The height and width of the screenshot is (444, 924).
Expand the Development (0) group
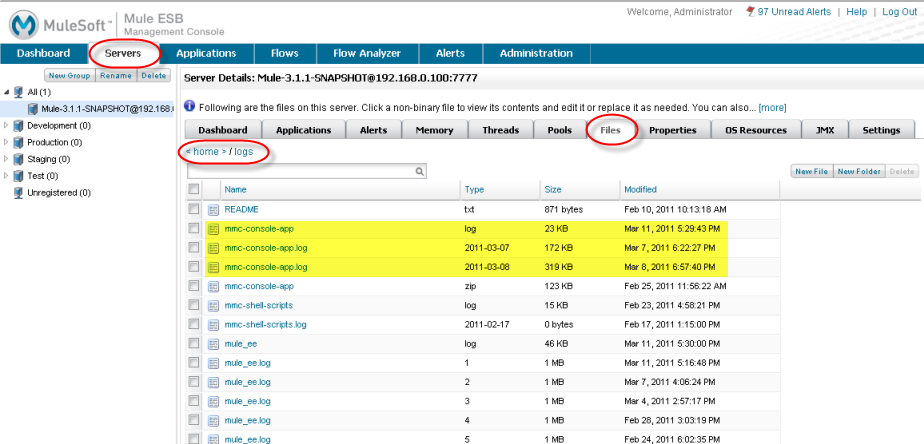click(x=6, y=126)
